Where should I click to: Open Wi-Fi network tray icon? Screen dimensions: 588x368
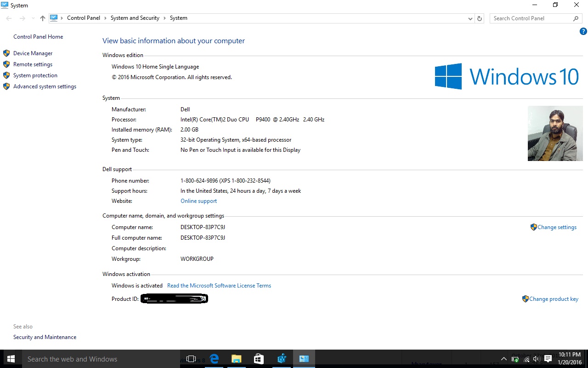click(526, 359)
